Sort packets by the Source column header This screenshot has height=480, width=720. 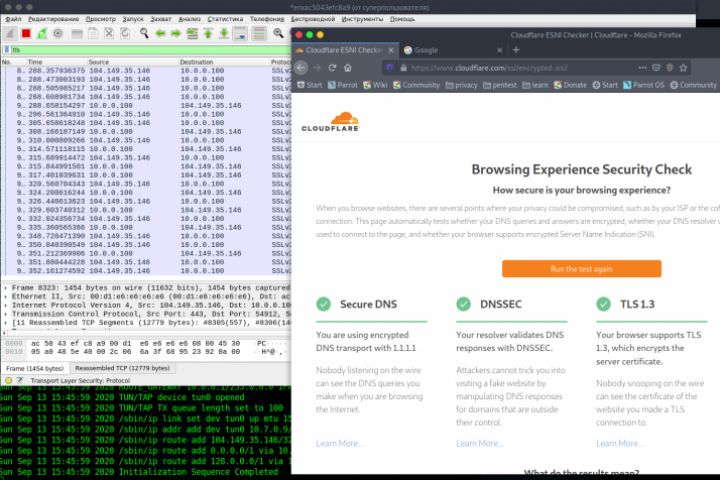(x=99, y=62)
